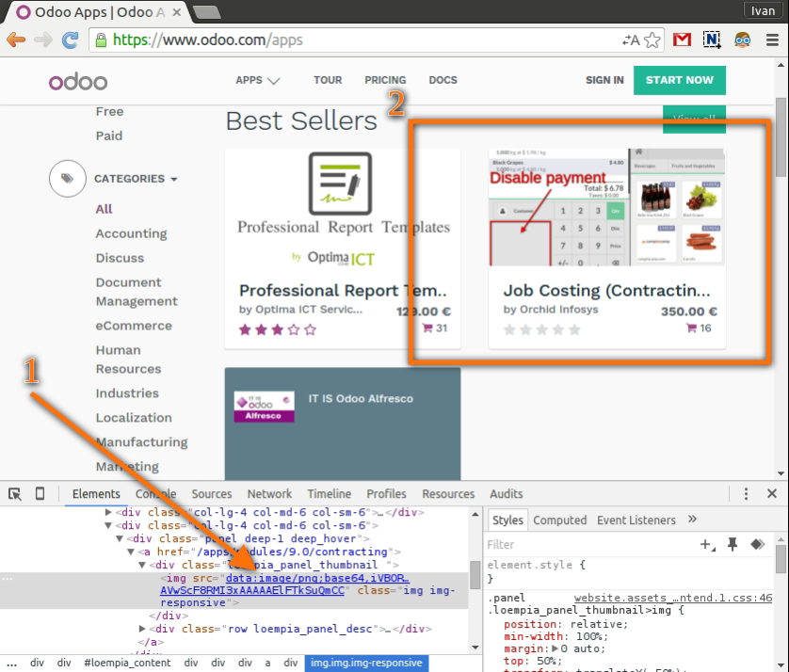The image size is (789, 672).
Task: Open a new browser tab
Action: pos(207,12)
